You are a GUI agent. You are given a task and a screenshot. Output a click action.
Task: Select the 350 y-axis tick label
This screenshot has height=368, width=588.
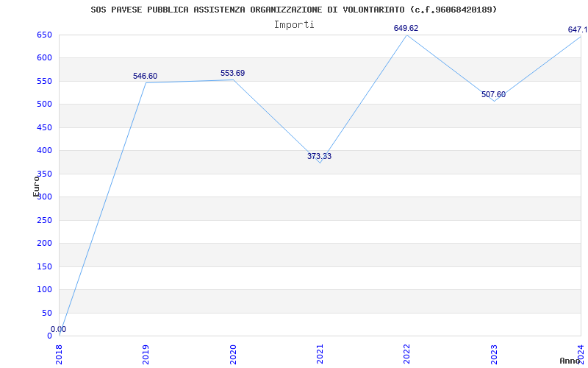tap(44, 174)
